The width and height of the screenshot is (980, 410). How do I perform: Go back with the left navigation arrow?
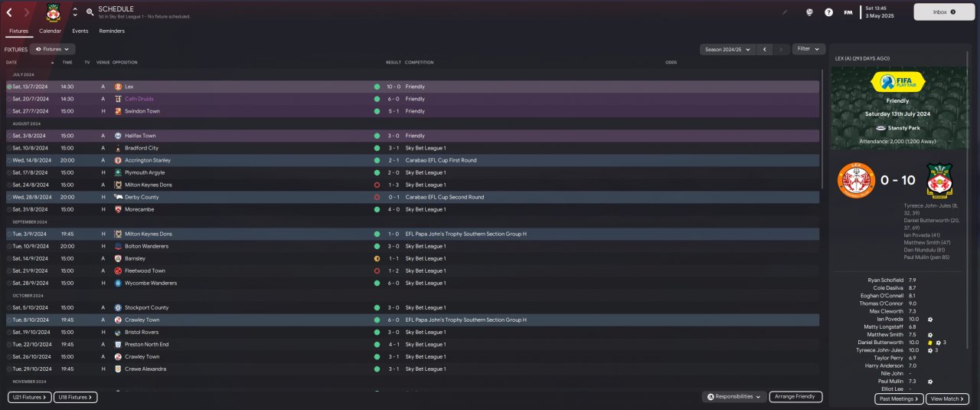pos(9,12)
